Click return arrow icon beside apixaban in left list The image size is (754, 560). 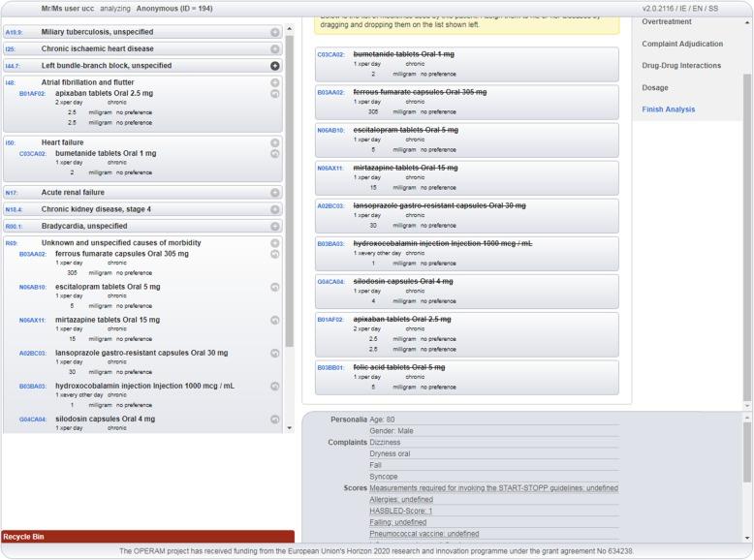point(274,94)
